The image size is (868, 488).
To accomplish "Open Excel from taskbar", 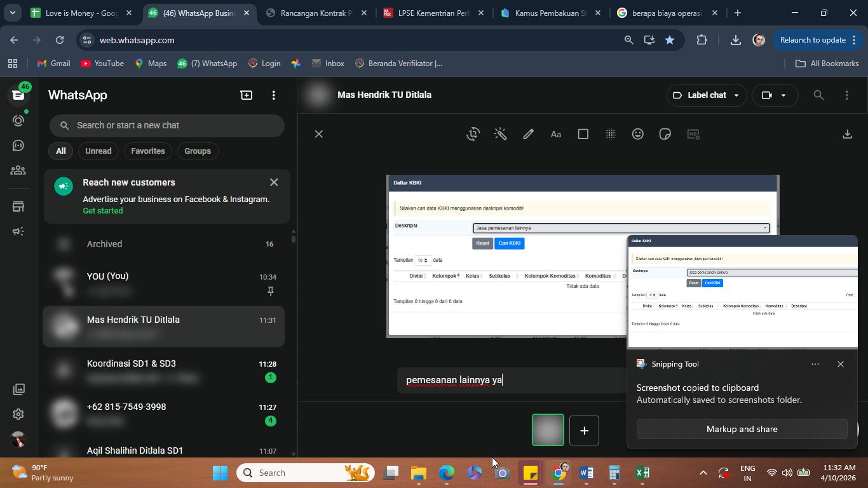I will 642,473.
